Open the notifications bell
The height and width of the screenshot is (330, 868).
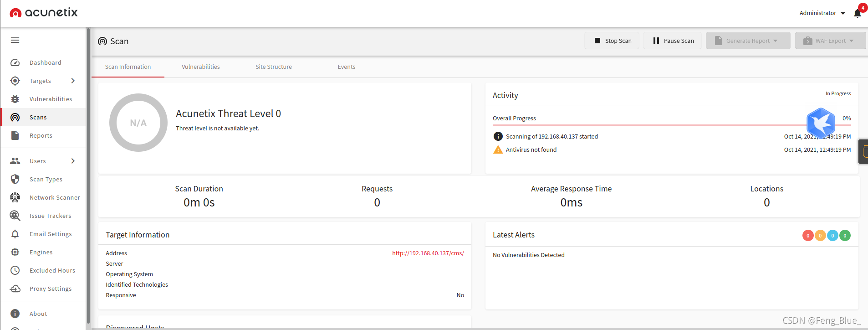pos(858,13)
